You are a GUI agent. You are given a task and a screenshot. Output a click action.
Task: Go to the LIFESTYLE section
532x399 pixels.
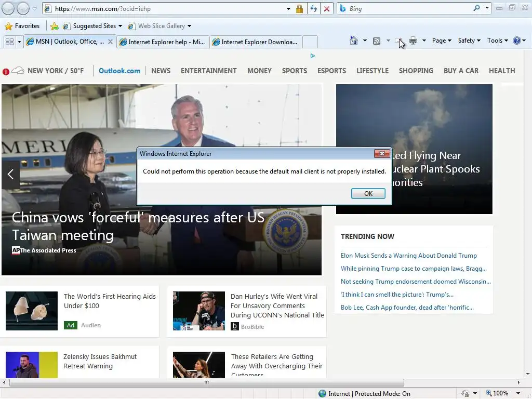click(373, 71)
